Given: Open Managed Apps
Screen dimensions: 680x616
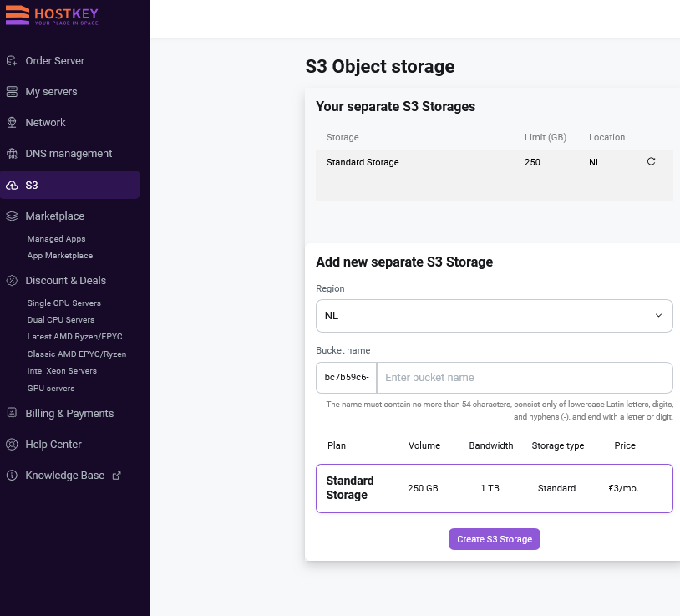Looking at the screenshot, I should point(56,238).
